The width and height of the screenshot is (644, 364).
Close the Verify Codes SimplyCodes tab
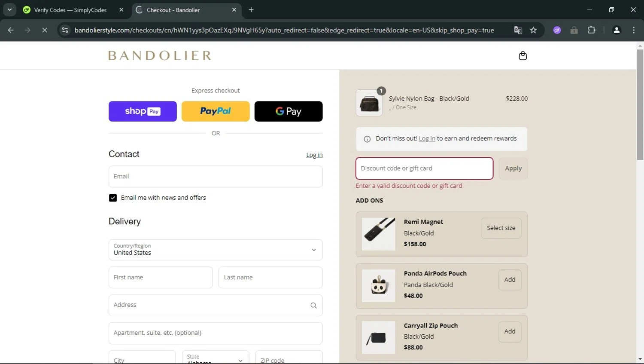coord(122,9)
